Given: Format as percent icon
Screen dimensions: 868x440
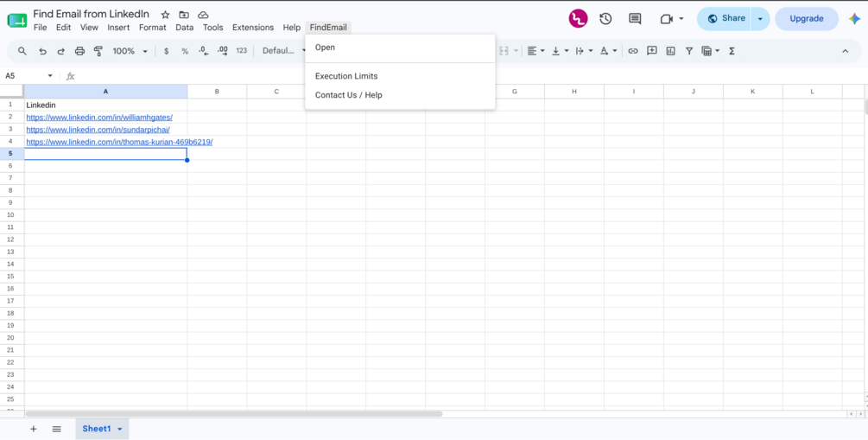Looking at the screenshot, I should [185, 51].
